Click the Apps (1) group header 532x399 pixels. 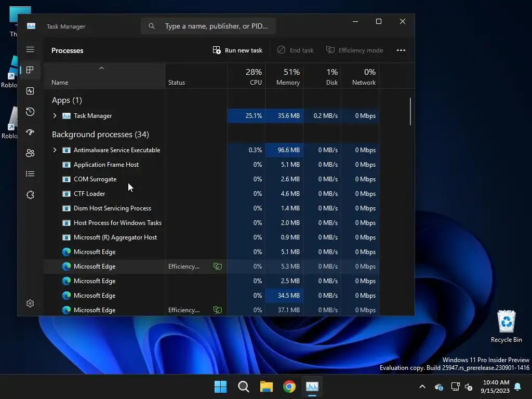[67, 100]
